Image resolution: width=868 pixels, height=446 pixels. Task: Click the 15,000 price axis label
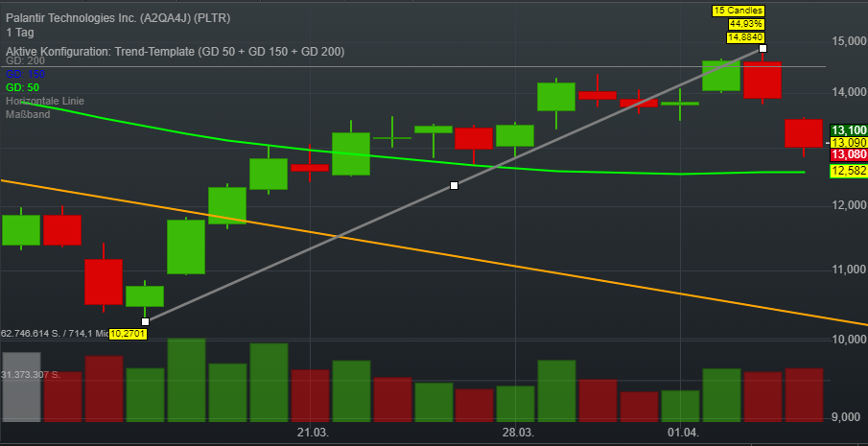pos(849,41)
